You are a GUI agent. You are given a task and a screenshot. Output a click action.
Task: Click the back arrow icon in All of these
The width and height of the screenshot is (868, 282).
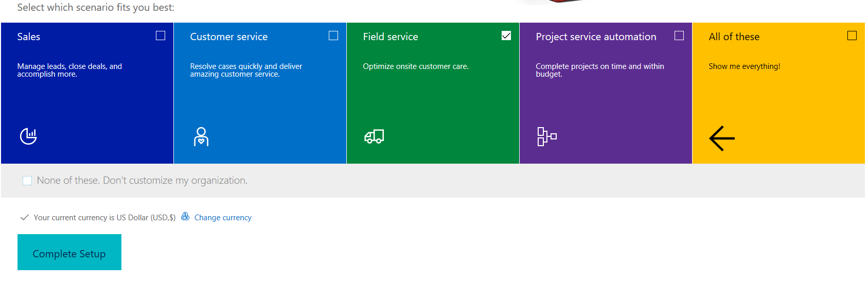722,138
